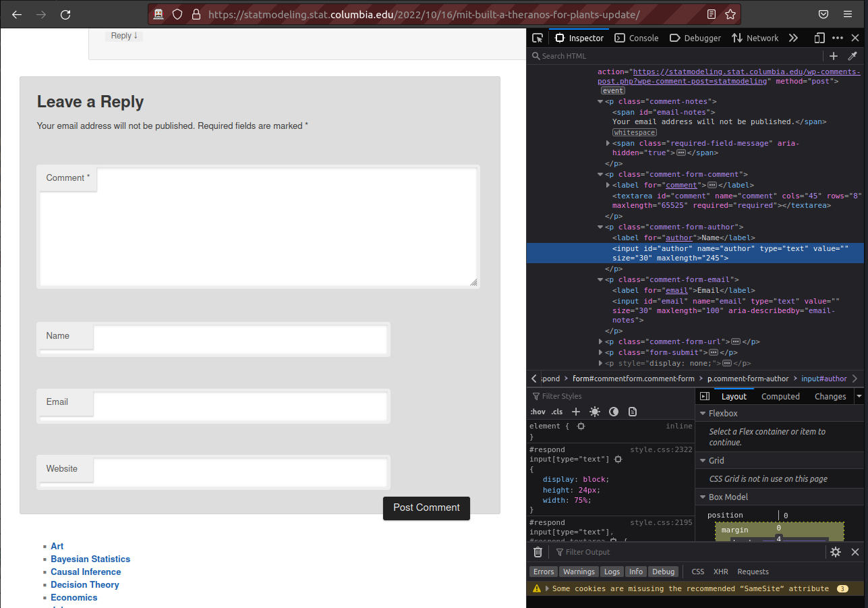Open the reader view icon in address bar
Screen dimensions: 868x608
point(712,14)
